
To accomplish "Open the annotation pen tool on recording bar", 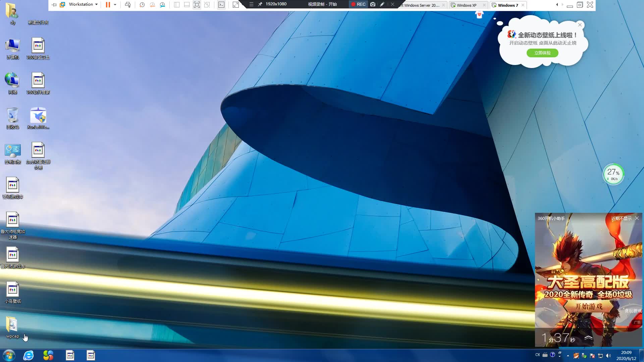I will point(382,4).
